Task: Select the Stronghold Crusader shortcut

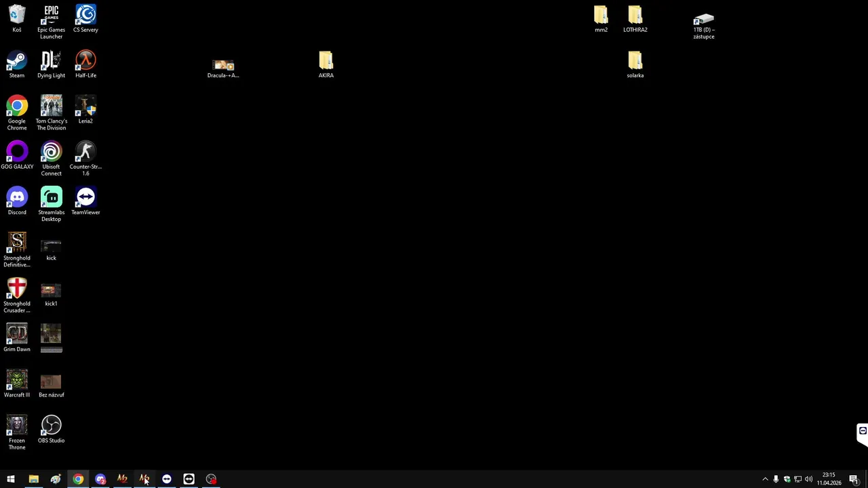Action: point(17,295)
